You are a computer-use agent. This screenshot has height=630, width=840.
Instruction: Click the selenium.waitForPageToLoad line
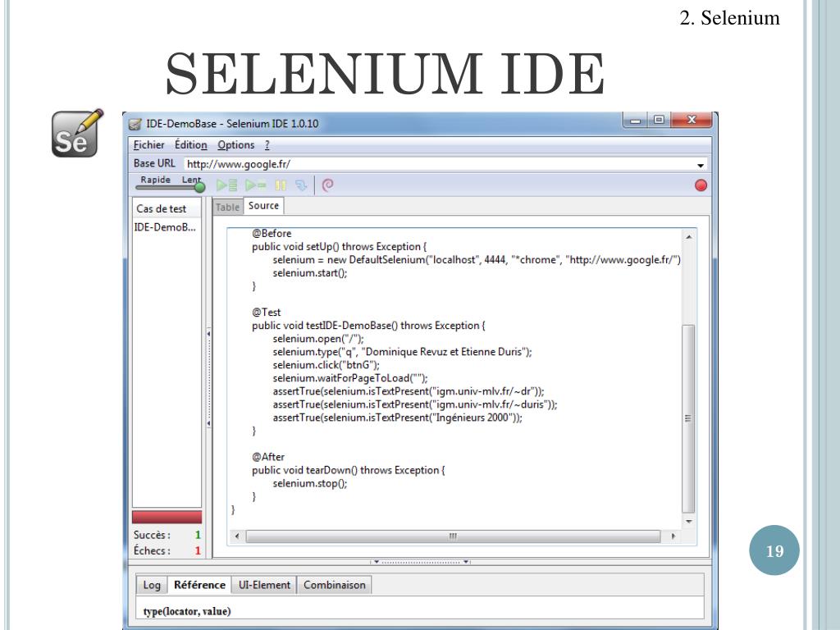click(x=350, y=378)
